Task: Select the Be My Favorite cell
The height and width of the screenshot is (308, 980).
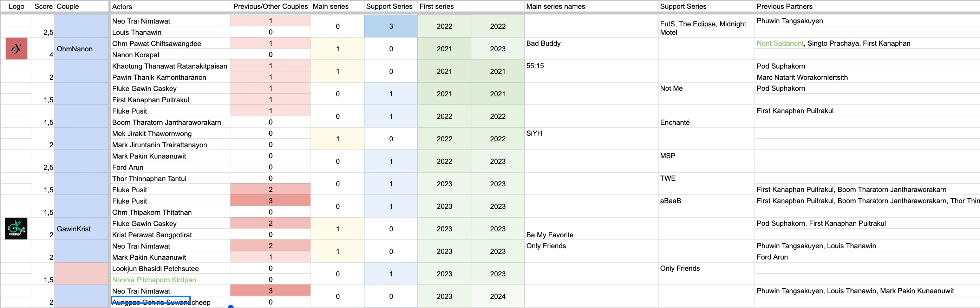Action: tap(591, 229)
